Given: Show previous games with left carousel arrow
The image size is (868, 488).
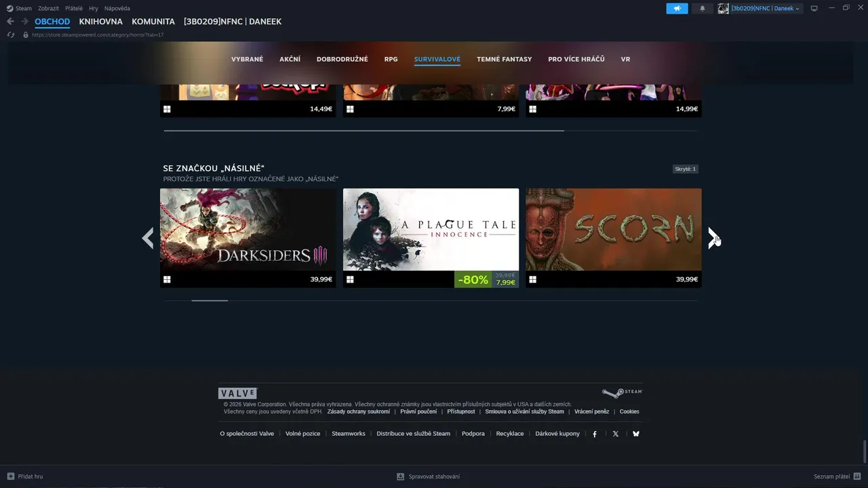Looking at the screenshot, I should pyautogui.click(x=148, y=238).
